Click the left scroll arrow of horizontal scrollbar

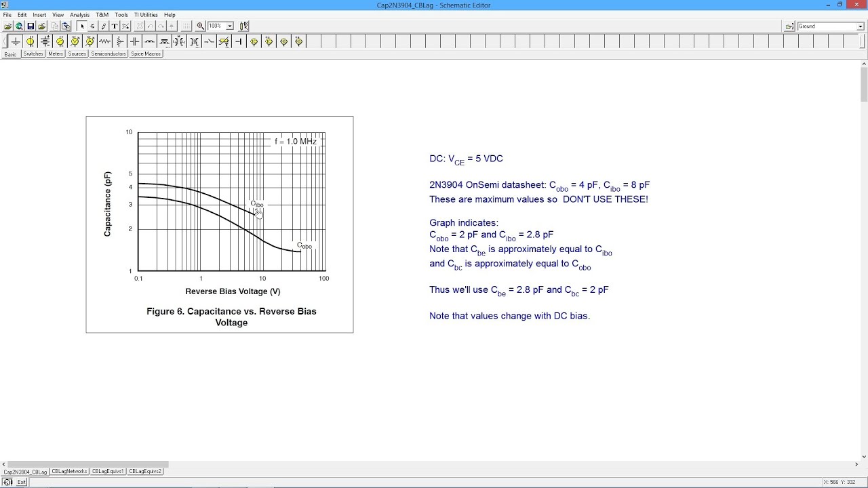click(3, 464)
